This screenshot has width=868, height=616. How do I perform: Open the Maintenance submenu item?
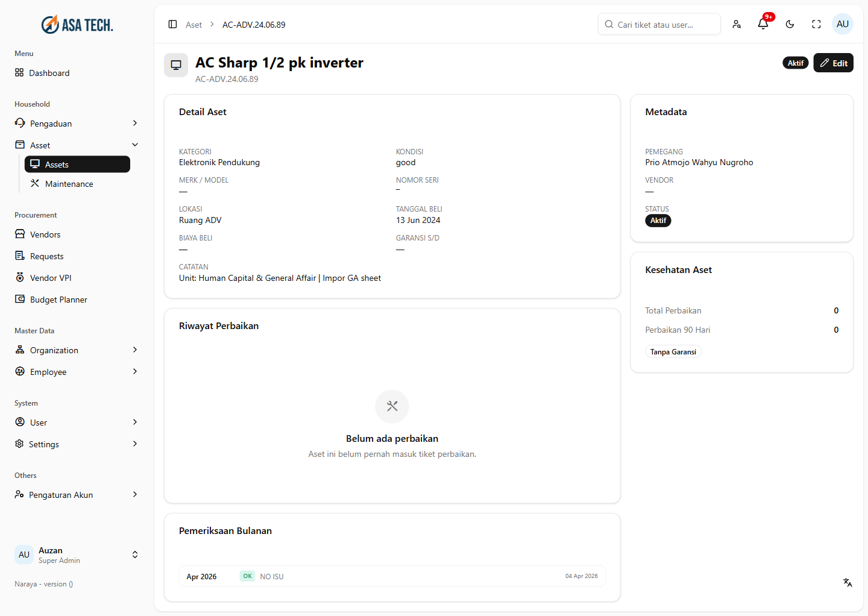click(77, 183)
